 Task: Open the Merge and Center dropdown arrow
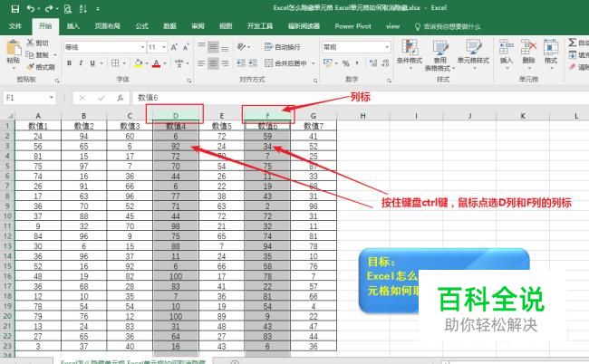[313, 63]
